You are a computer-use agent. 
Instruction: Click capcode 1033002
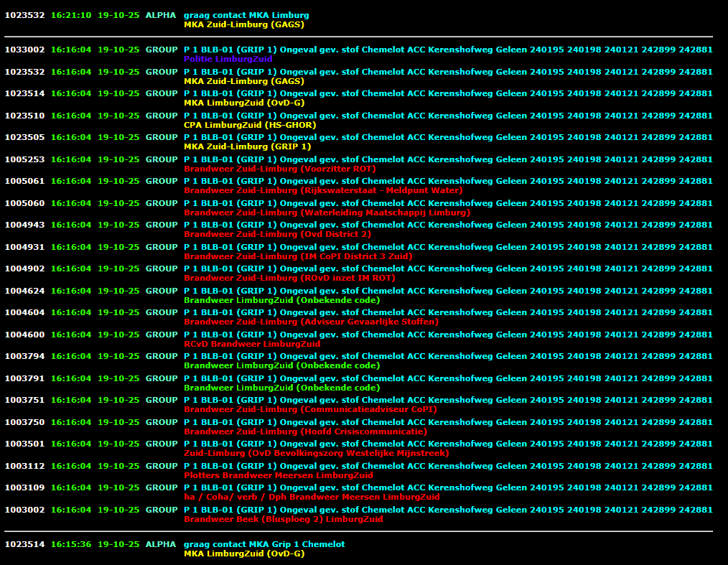pyautogui.click(x=24, y=50)
